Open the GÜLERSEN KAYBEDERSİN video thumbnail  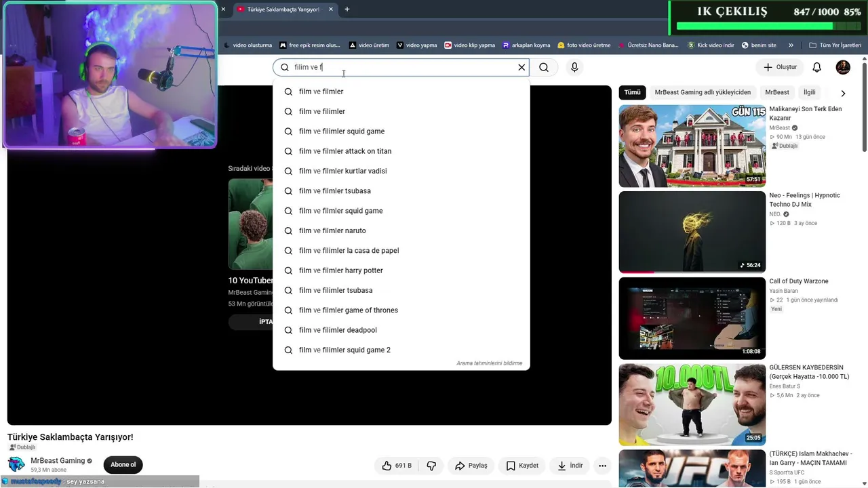(x=692, y=405)
